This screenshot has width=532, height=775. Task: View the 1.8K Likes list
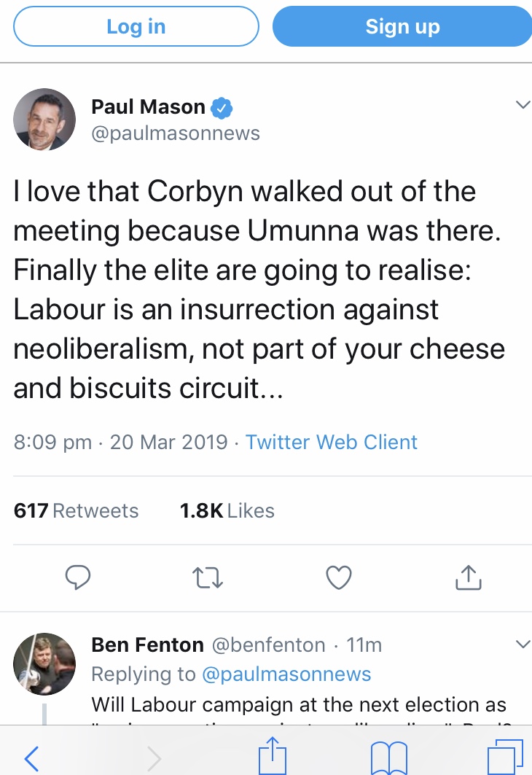point(227,510)
